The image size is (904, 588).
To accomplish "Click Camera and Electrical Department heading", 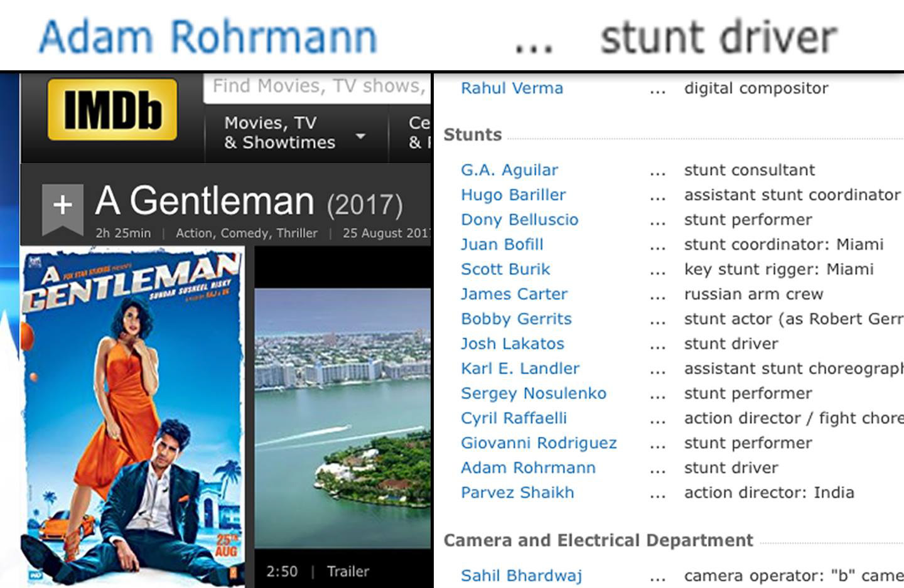I will point(598,540).
